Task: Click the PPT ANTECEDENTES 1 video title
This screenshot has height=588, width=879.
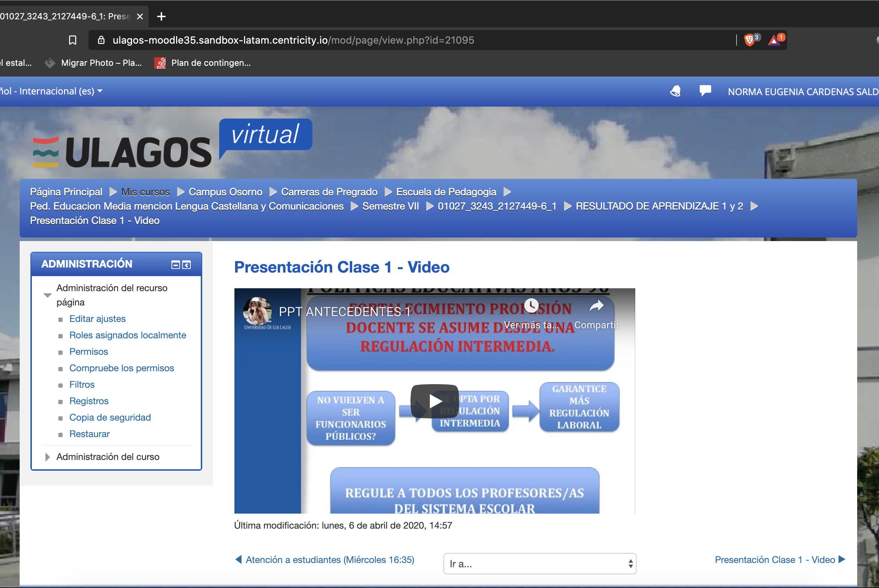Action: pyautogui.click(x=344, y=312)
